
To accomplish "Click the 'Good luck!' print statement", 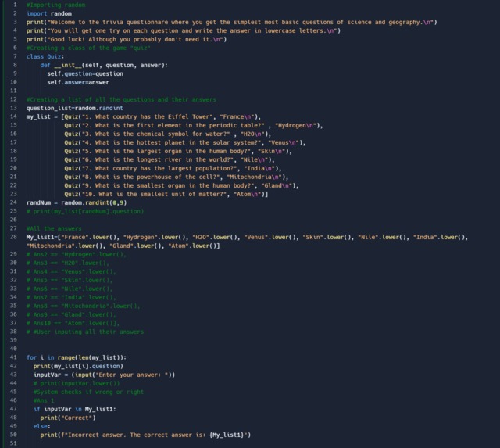I will pyautogui.click(x=127, y=40).
